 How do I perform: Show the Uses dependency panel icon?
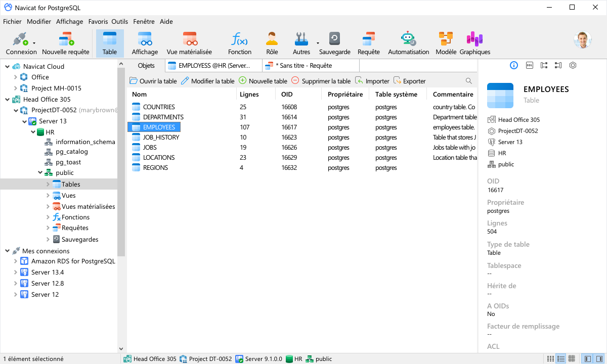click(544, 65)
